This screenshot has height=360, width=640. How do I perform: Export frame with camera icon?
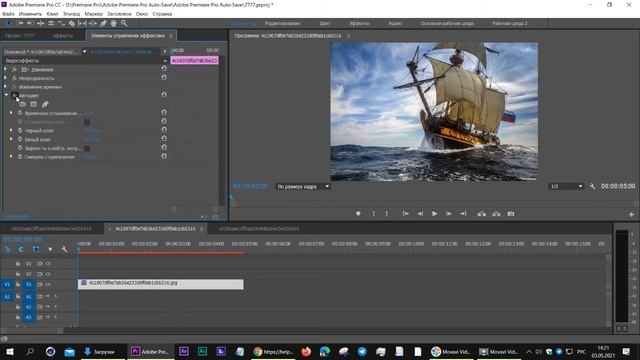pyautogui.click(x=511, y=214)
